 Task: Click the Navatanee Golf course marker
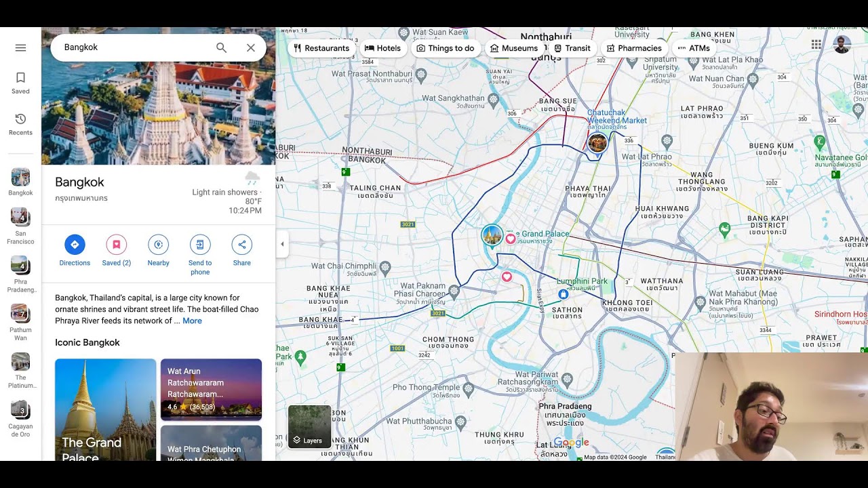pyautogui.click(x=820, y=142)
